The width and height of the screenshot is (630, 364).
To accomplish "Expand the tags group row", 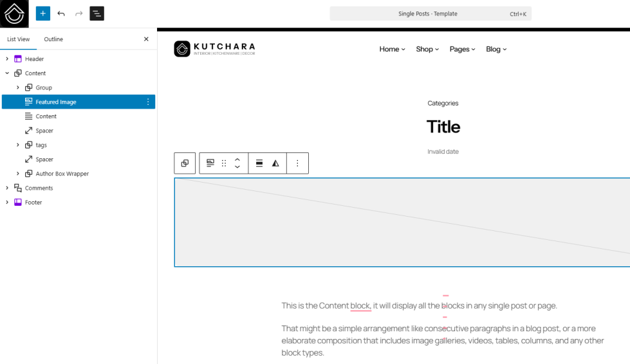I will tap(17, 145).
